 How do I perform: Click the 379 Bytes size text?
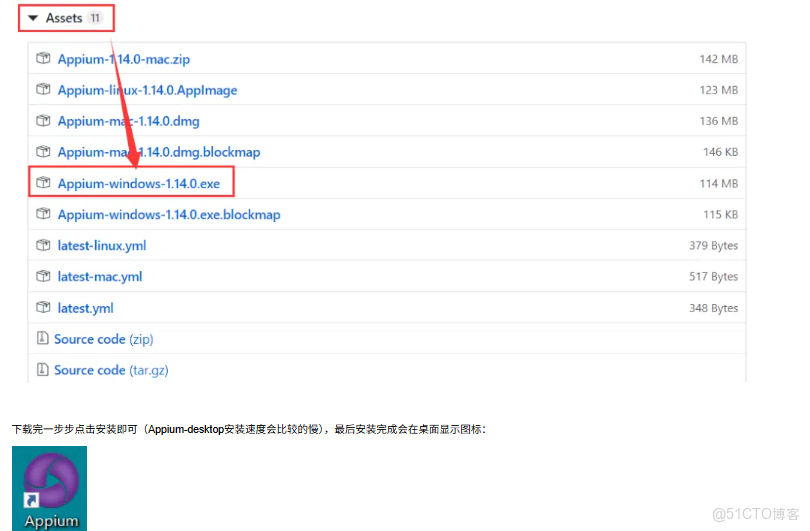[x=713, y=246]
